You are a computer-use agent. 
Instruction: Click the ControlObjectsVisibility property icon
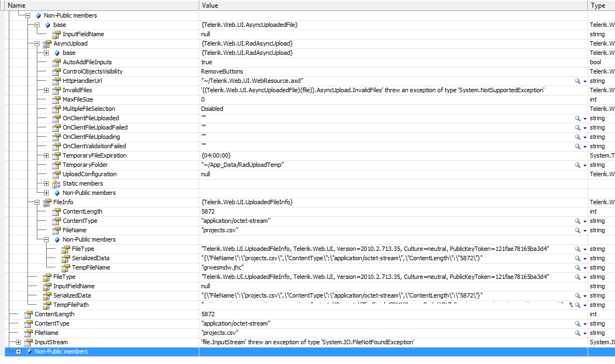click(x=57, y=71)
